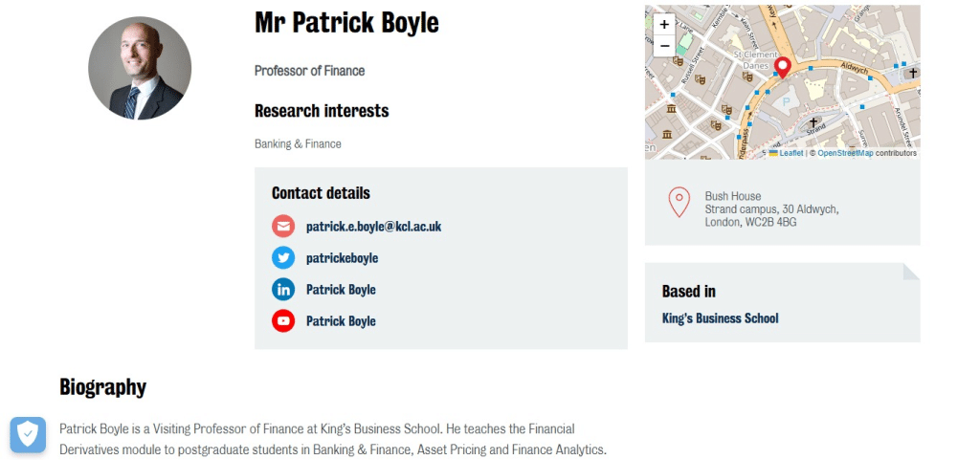Zoom out on the map
The image size is (980, 460).
[x=664, y=46]
